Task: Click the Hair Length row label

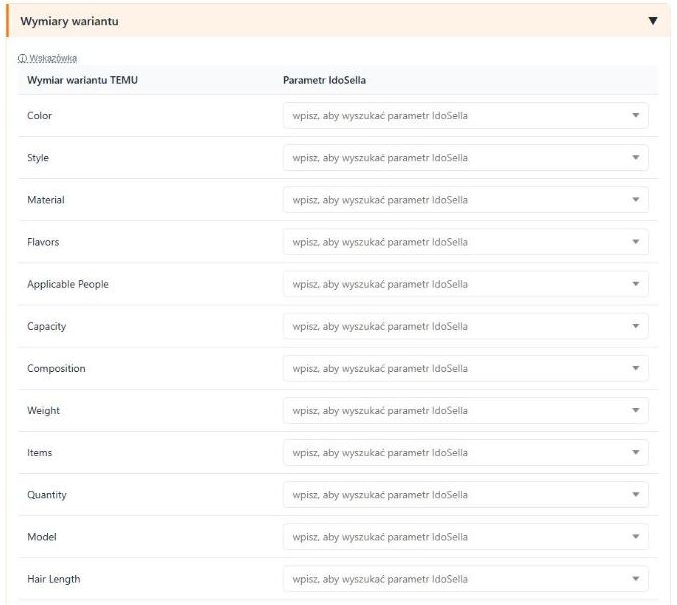Action: click(54, 579)
